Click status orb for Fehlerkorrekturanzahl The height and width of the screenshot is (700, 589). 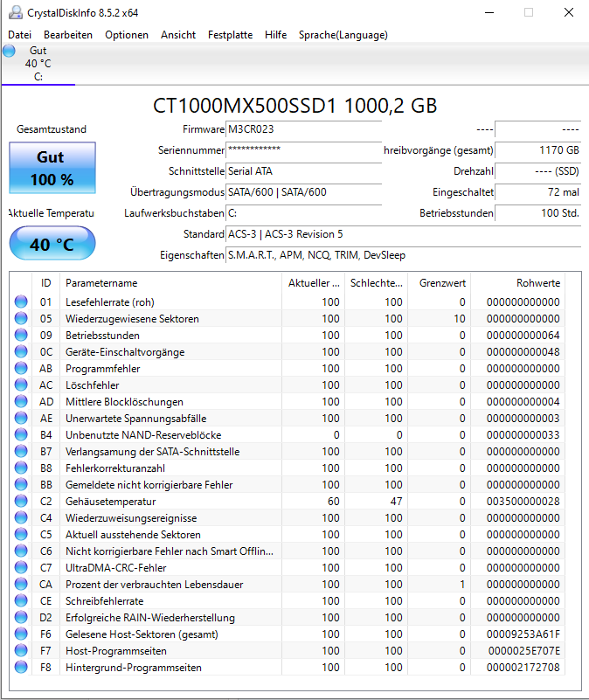21,468
